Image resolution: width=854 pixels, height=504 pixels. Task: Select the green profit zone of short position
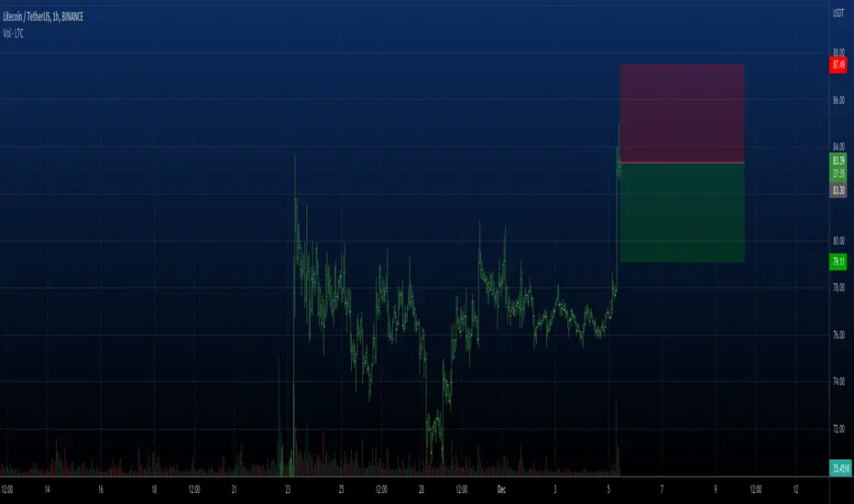[x=682, y=213]
